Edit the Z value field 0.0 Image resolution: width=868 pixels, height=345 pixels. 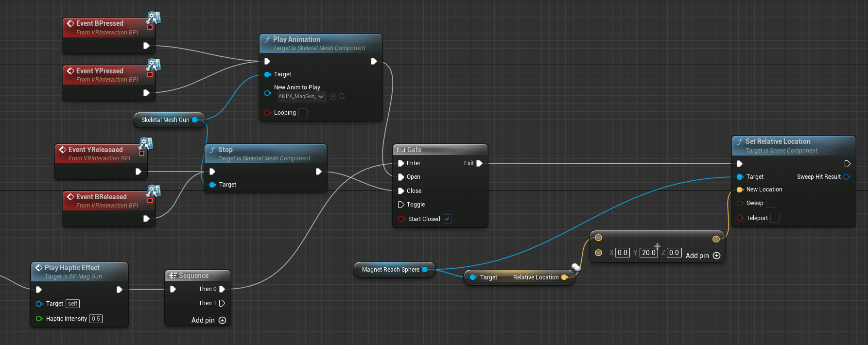click(x=674, y=253)
